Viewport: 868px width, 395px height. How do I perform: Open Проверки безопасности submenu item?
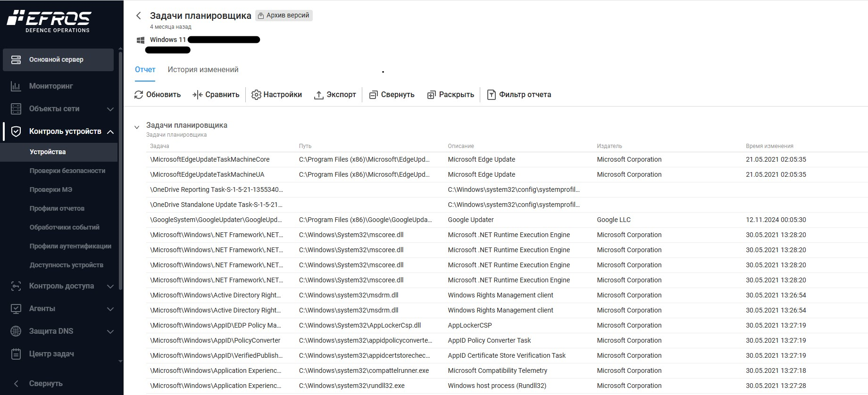pyautogui.click(x=67, y=171)
